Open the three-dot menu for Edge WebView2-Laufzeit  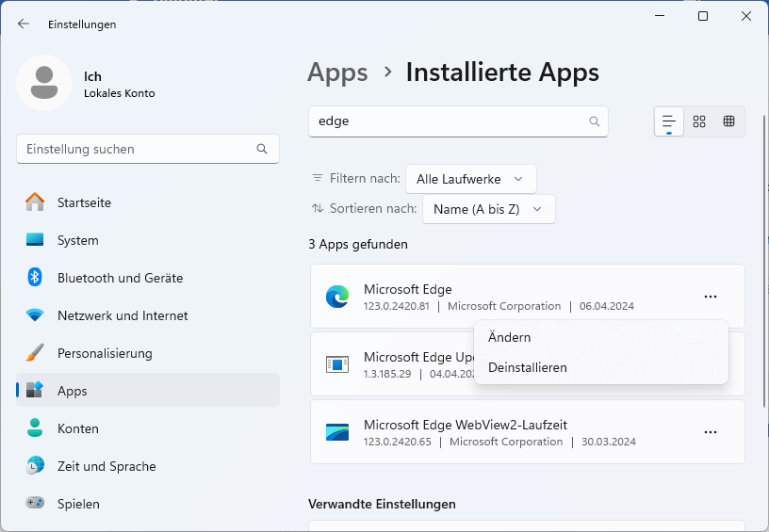tap(711, 432)
